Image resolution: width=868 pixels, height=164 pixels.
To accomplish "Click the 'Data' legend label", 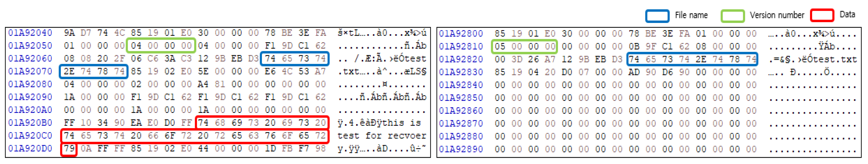I will tap(847, 15).
